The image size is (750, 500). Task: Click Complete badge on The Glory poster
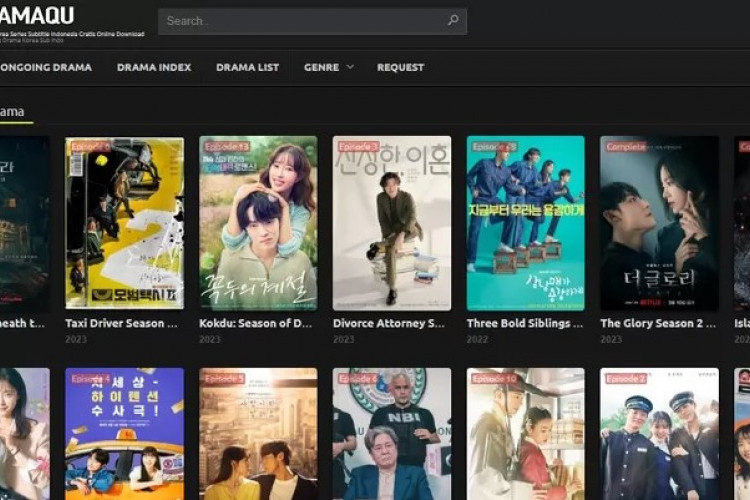[x=626, y=146]
